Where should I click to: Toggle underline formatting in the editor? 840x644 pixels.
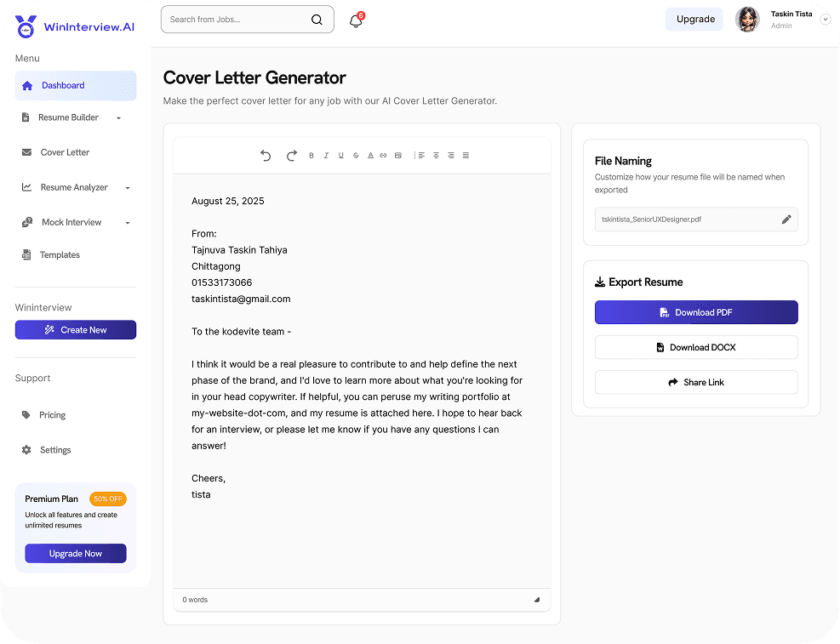(x=341, y=156)
